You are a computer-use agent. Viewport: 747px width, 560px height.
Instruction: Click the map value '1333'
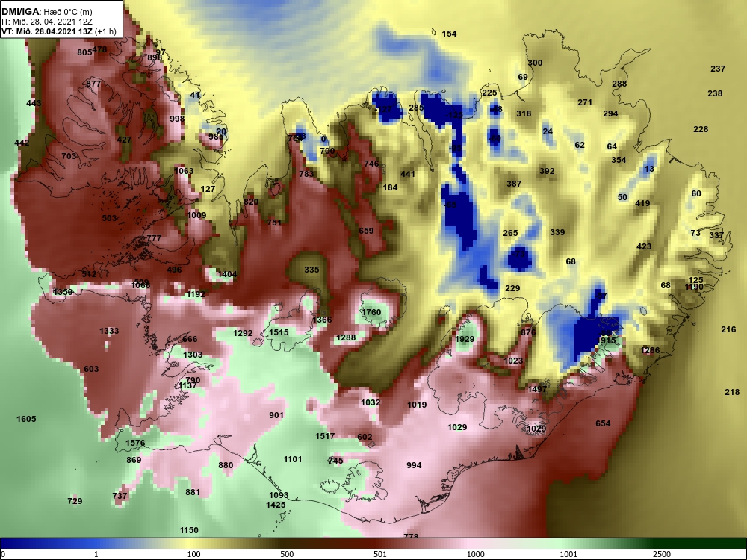pyautogui.click(x=109, y=331)
